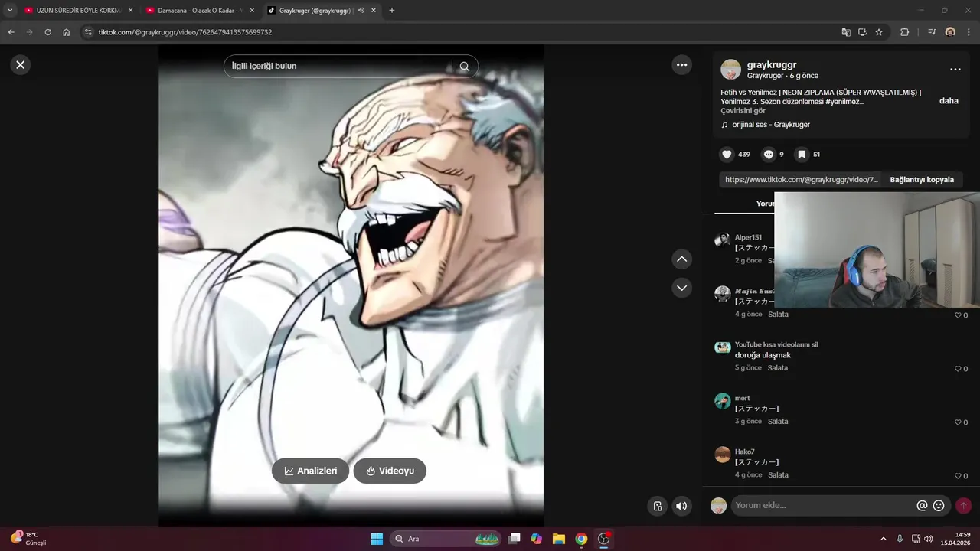The height and width of the screenshot is (551, 980).
Task: Click the tiktok.com address bar URL
Action: 185,32
